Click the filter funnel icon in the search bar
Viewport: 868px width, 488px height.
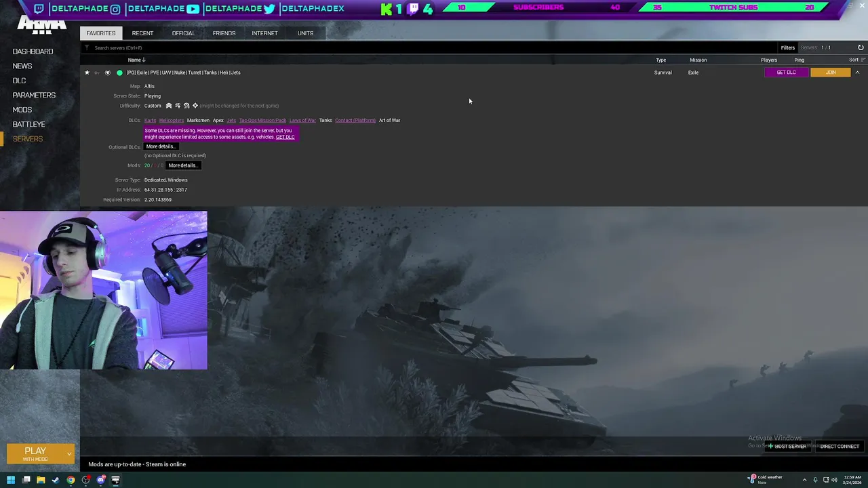click(87, 48)
